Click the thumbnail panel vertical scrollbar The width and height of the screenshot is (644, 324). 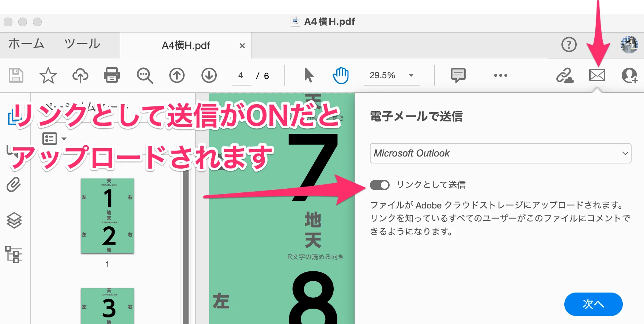(186, 245)
